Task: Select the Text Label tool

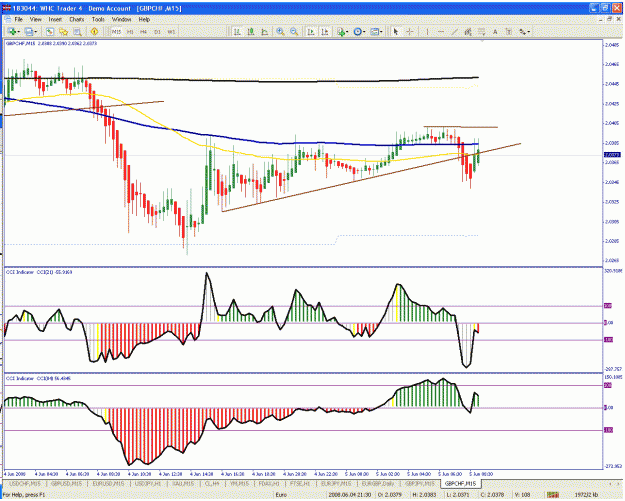Action: [509, 31]
